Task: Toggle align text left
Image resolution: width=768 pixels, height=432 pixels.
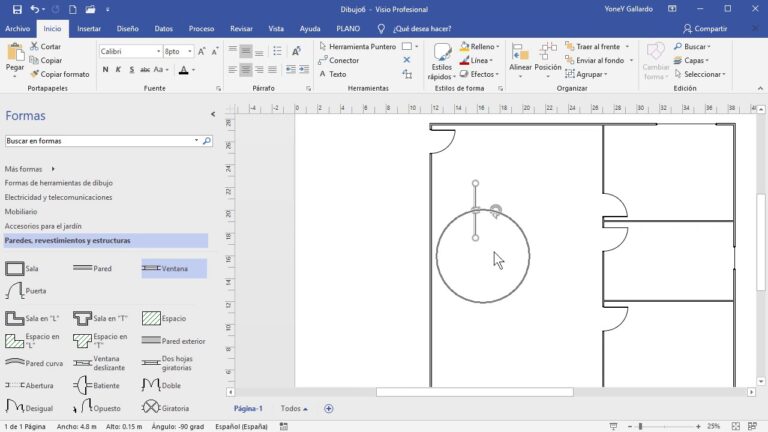Action: click(233, 70)
